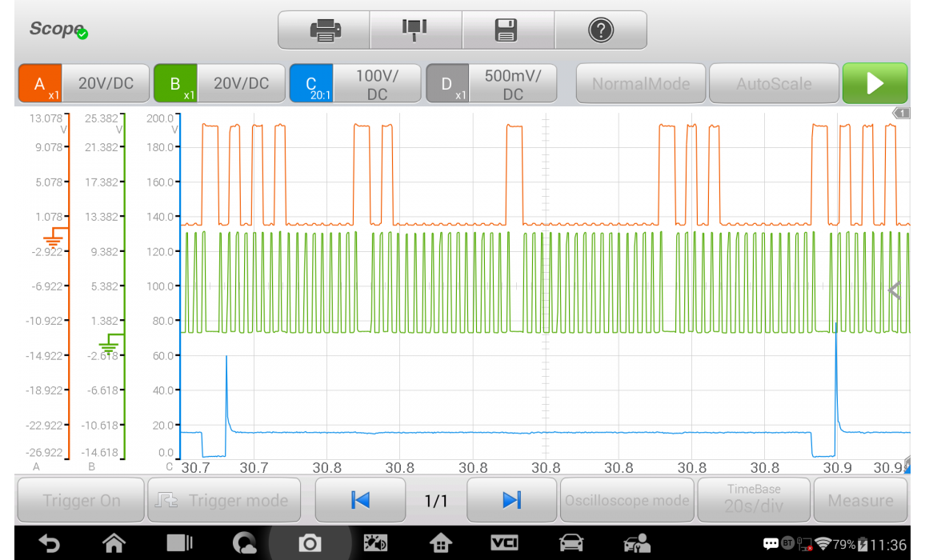Screen dimensions: 925x560
Task: Expand the side panel chevron arrow
Action: click(895, 291)
